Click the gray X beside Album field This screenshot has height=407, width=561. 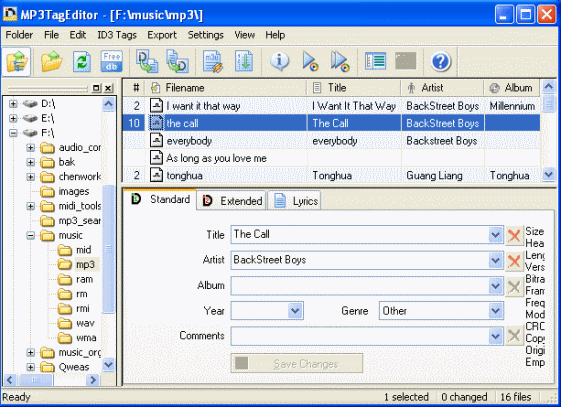pos(514,286)
